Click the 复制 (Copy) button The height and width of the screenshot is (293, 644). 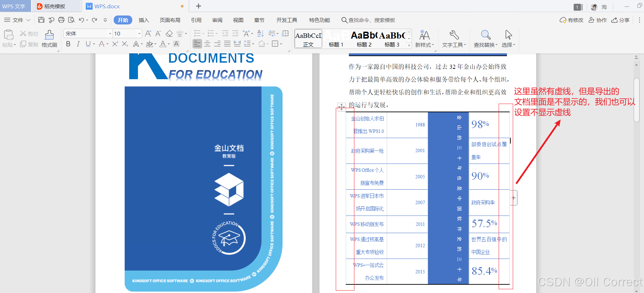coord(29,44)
